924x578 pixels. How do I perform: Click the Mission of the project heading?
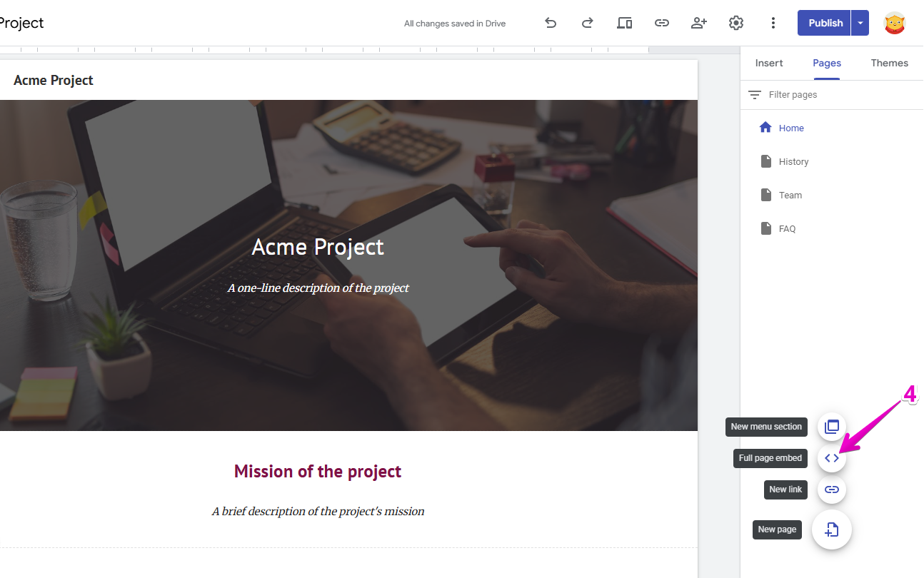(318, 472)
